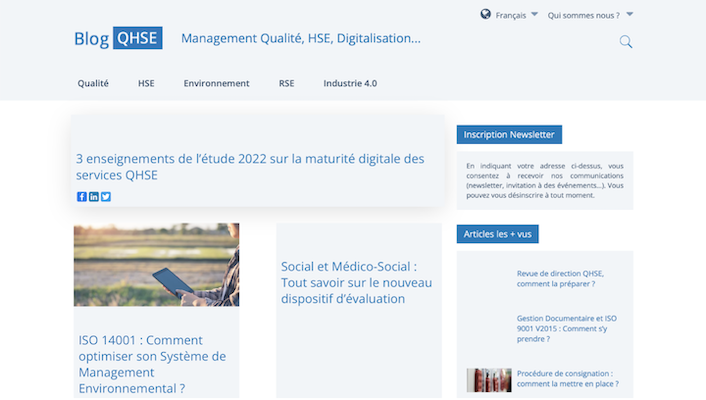Viewport: 706px width, 400px height.
Task: Open the Industrie 4.0 menu
Action: point(350,83)
